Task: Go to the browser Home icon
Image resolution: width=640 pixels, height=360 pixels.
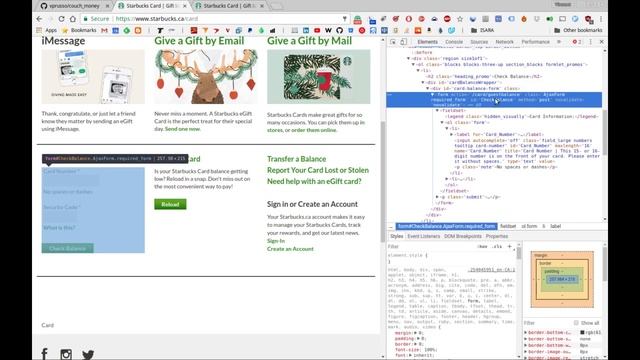Action: tap(73, 19)
